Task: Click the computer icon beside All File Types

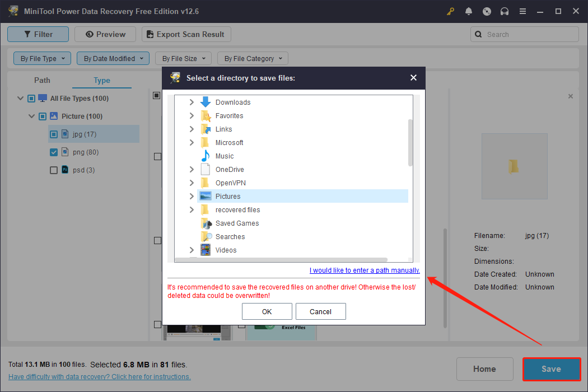Action: point(43,99)
